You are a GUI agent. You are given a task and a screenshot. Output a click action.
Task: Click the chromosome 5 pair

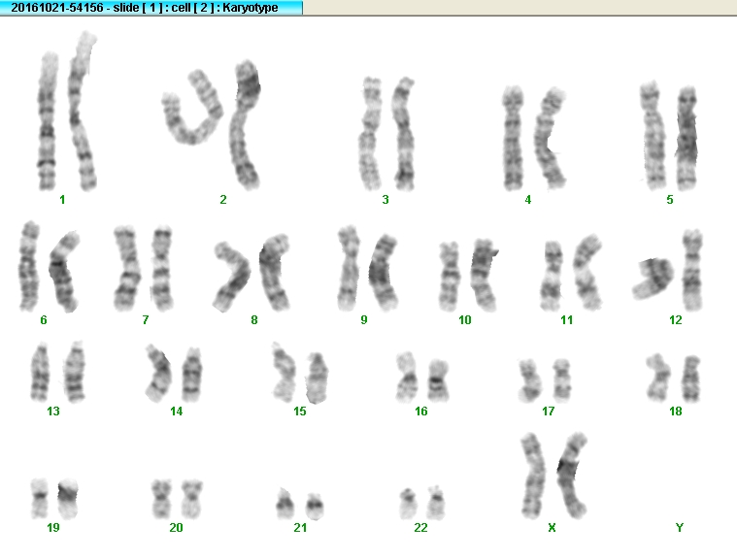pyautogui.click(x=669, y=136)
